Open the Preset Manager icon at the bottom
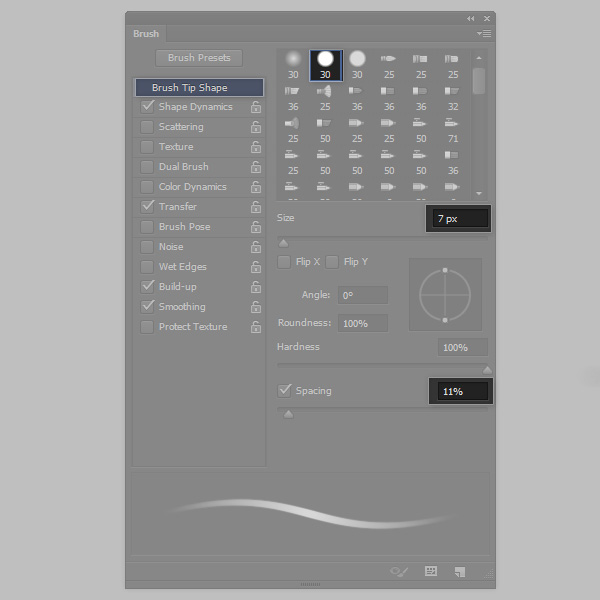This screenshot has height=600, width=600. 431,571
